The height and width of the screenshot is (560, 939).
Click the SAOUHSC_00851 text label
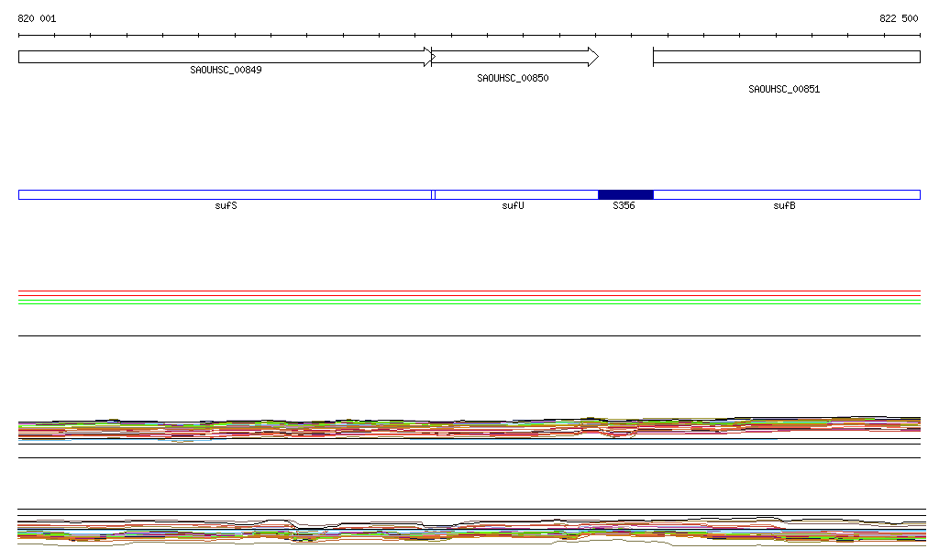coord(784,89)
